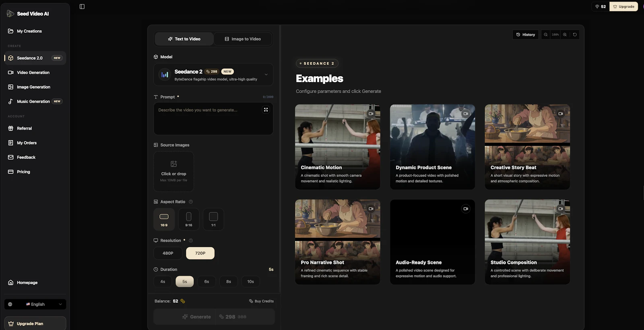Click the camera icon on Audio-Ready Scene
Viewport: 644px width, 330px height.
[466, 209]
